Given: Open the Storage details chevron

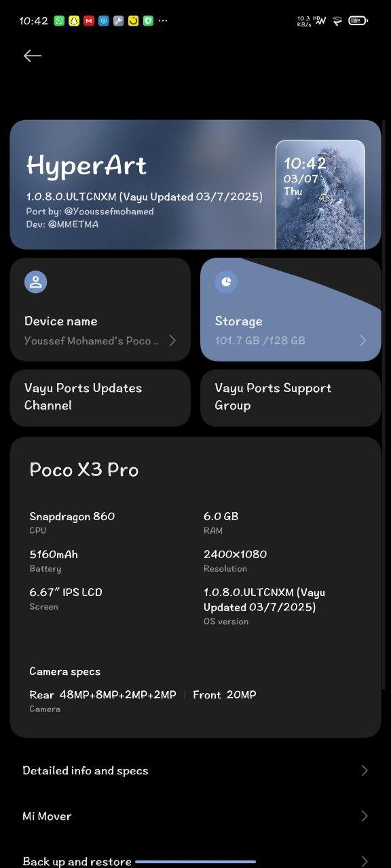Looking at the screenshot, I should (362, 340).
